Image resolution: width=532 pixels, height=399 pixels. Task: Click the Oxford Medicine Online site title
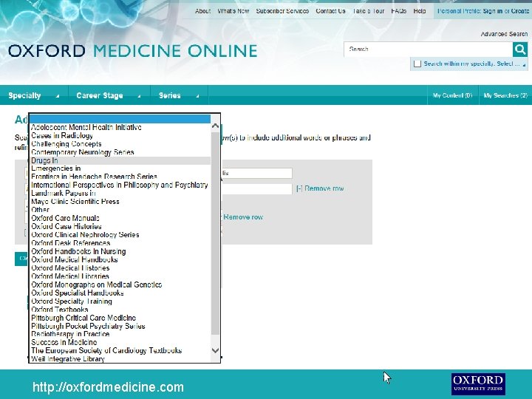point(133,51)
